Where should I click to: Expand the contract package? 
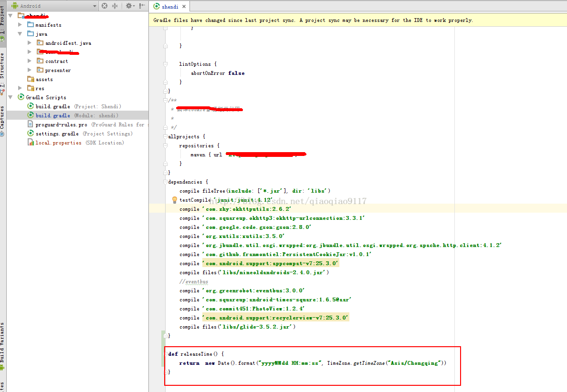[30, 61]
